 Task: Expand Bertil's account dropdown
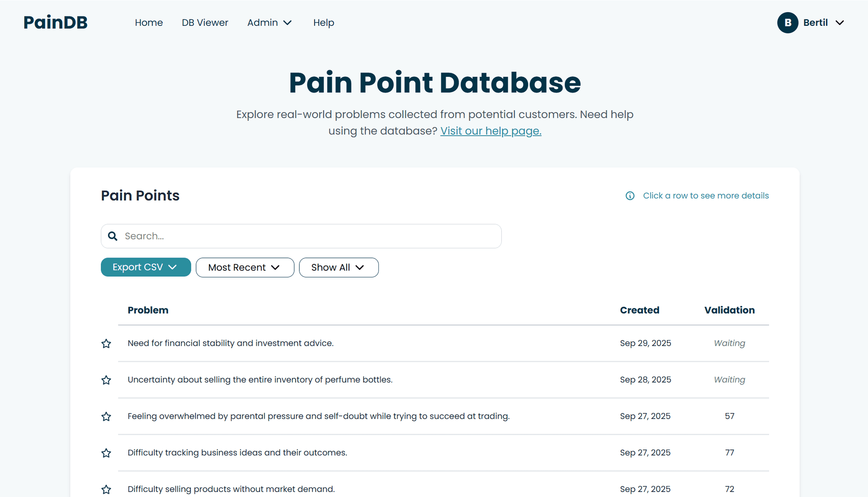[840, 23]
